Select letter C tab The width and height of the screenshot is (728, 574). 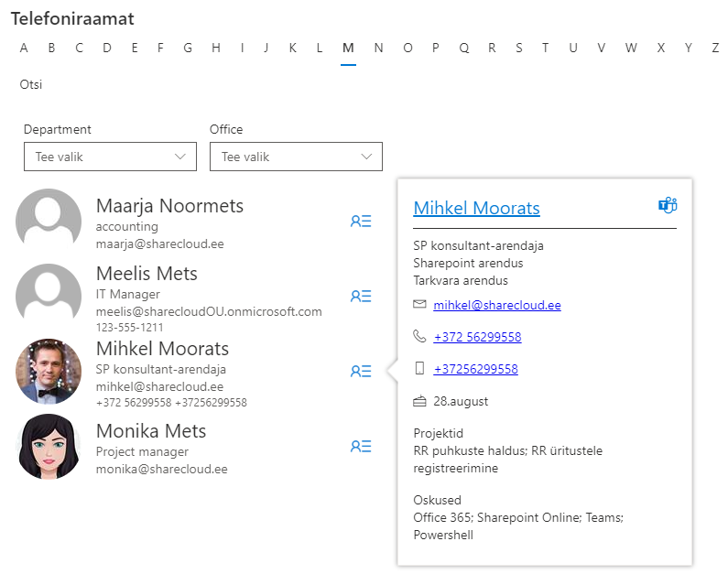(x=79, y=48)
